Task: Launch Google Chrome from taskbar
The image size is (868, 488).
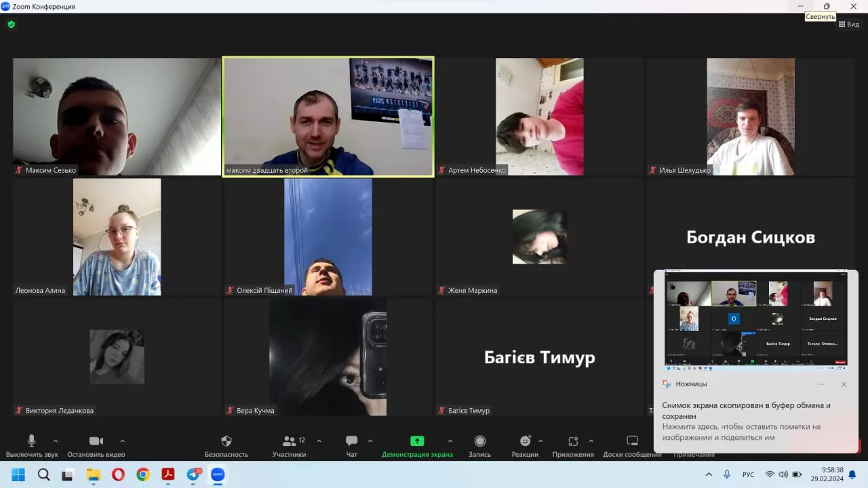Action: click(142, 474)
